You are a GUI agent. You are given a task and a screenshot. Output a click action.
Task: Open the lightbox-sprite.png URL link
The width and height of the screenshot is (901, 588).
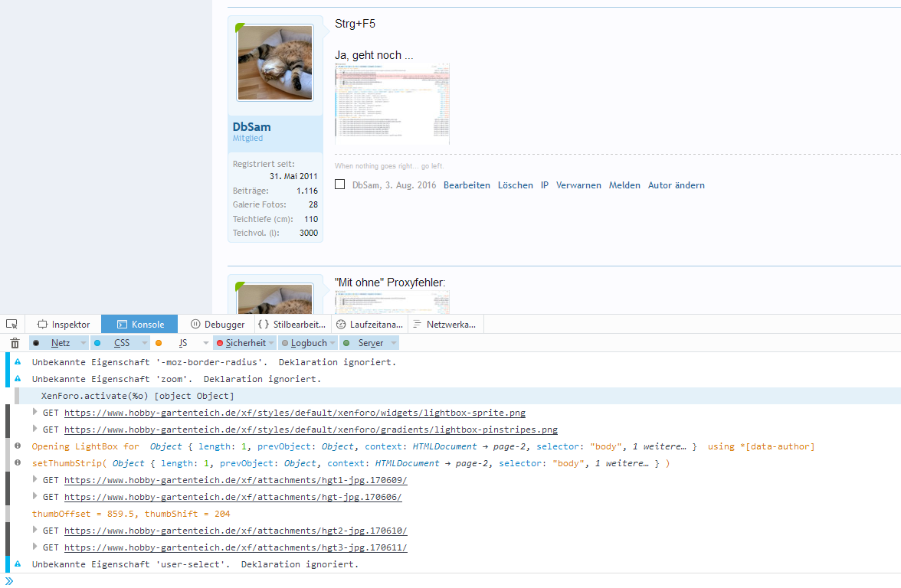pos(295,413)
